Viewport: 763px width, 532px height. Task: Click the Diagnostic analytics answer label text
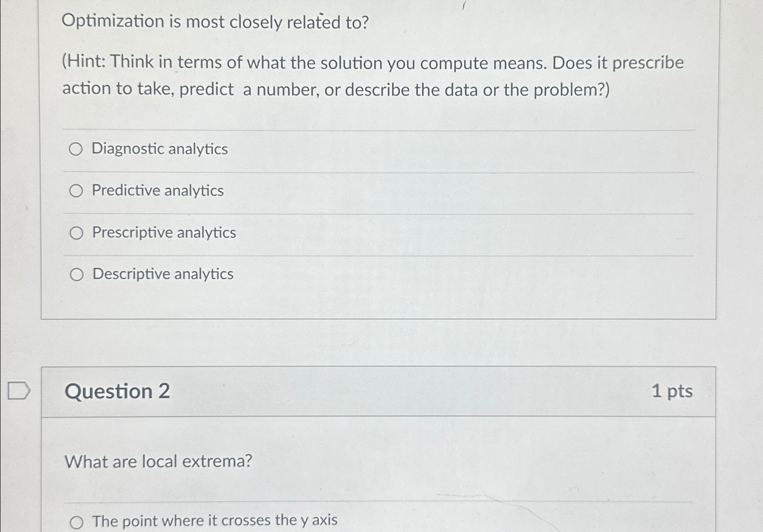159,149
